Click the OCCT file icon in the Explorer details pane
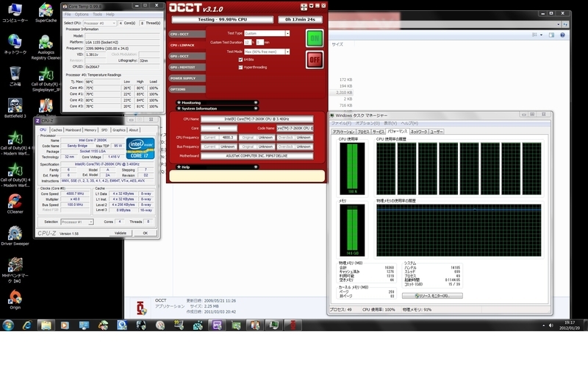588x368 pixels. click(x=141, y=308)
